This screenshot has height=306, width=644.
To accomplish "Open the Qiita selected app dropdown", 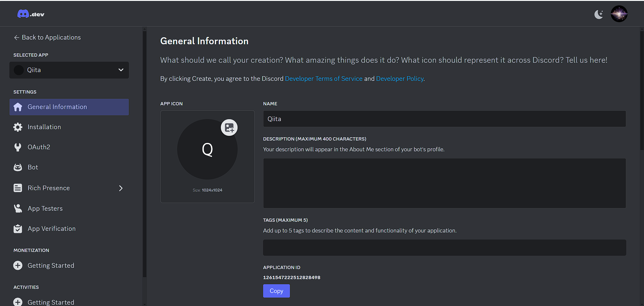I will pyautogui.click(x=69, y=70).
